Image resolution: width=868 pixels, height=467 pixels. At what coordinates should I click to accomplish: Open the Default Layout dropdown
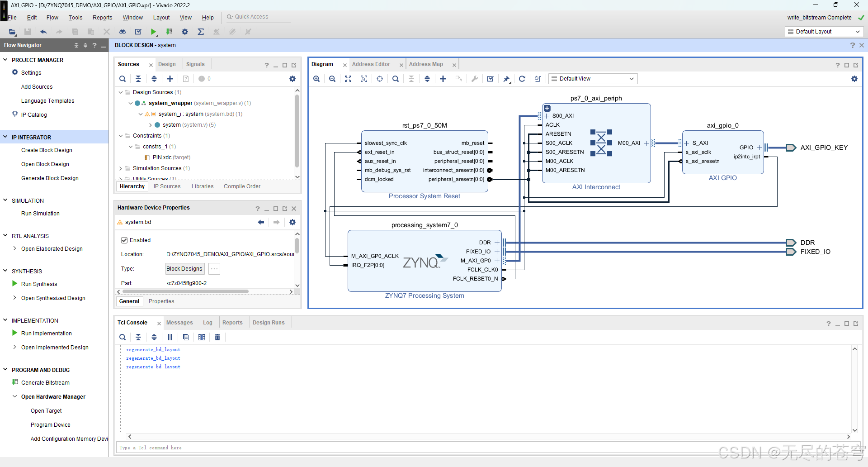[x=824, y=32]
